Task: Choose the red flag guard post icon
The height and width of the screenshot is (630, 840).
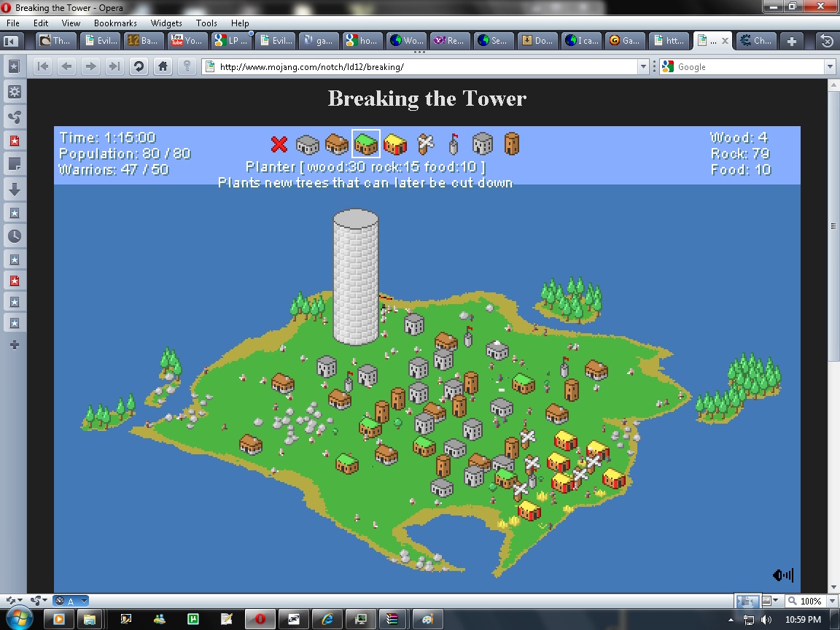Action: [453, 144]
